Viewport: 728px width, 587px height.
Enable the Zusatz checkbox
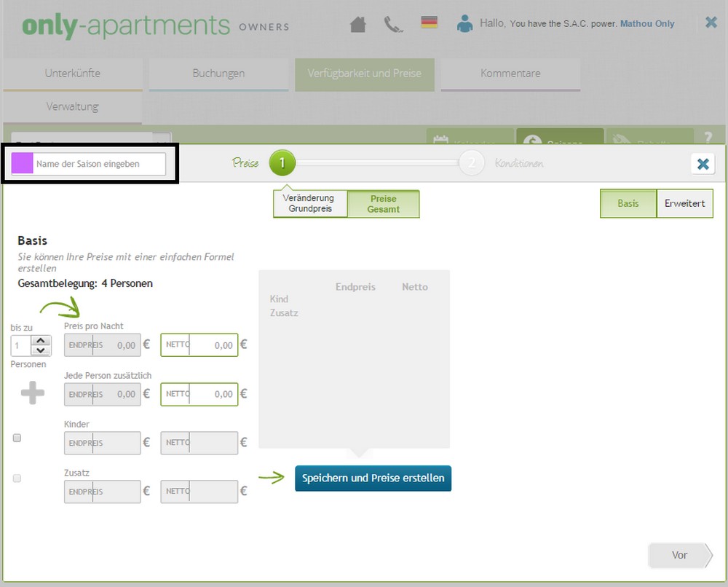(17, 478)
